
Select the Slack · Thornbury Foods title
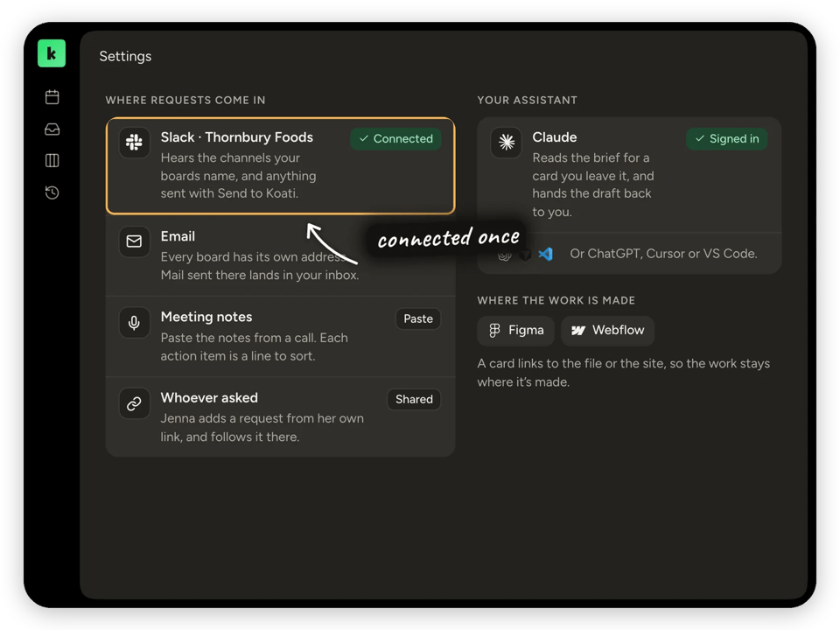[237, 137]
